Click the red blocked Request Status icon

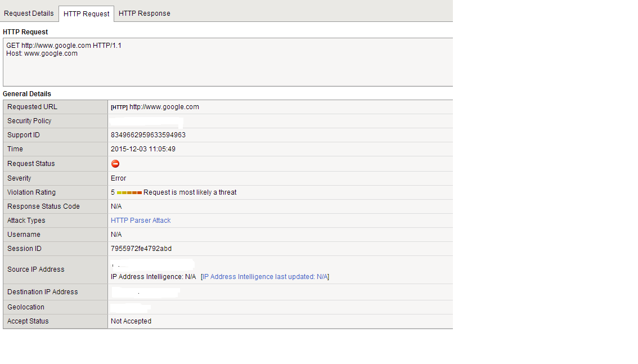pos(115,164)
